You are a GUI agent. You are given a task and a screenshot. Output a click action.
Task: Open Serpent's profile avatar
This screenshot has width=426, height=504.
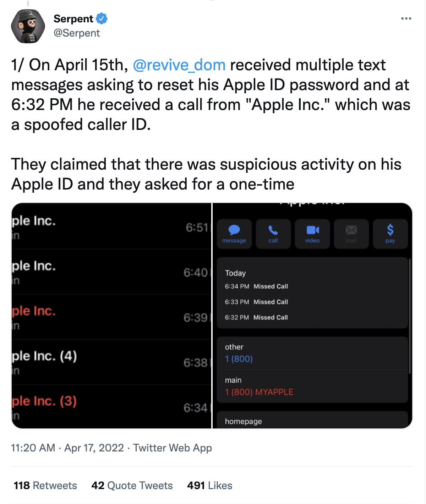[x=28, y=26]
